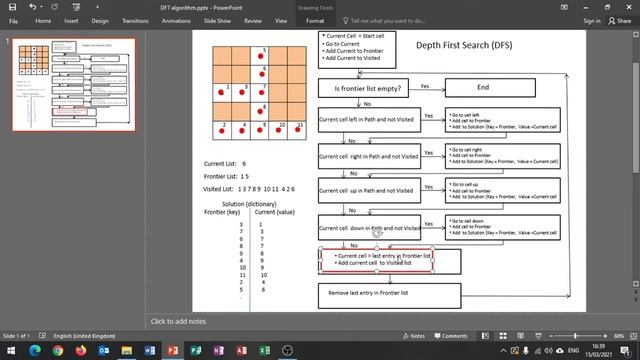This screenshot has height=360, width=640.
Task: Open OneNote from the taskbar
Action: (x=218, y=351)
